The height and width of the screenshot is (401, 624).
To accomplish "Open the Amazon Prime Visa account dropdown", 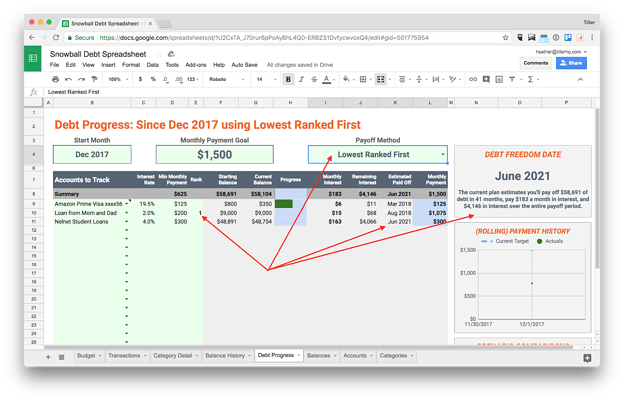I will [x=127, y=204].
